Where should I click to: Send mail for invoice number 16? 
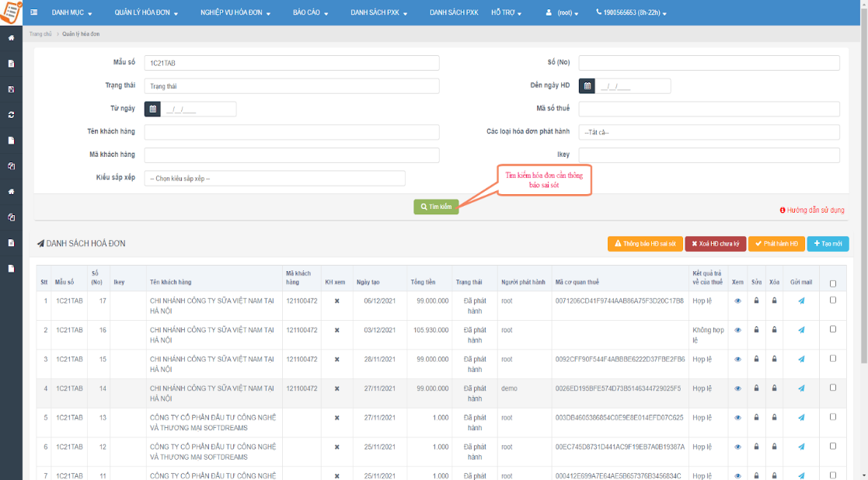coord(801,330)
